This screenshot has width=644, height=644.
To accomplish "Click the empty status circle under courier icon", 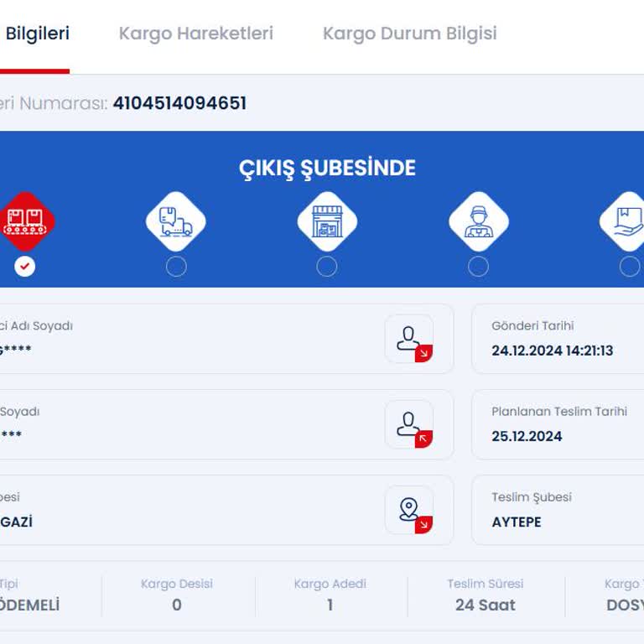I will pyautogui.click(x=479, y=267).
